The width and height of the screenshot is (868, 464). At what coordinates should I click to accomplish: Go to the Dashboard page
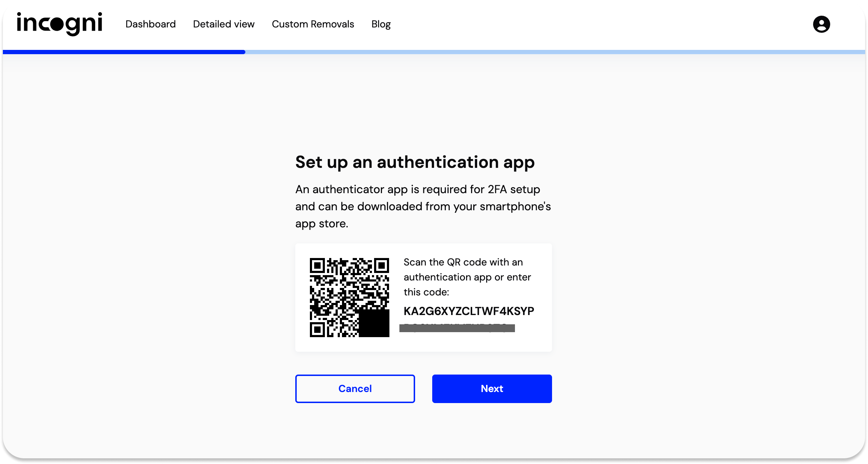click(150, 24)
